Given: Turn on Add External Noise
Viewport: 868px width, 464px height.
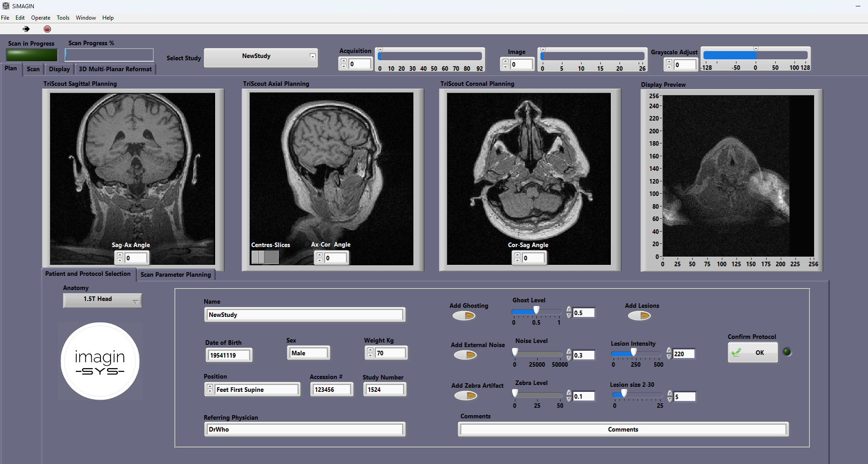Looking at the screenshot, I should 465,355.
